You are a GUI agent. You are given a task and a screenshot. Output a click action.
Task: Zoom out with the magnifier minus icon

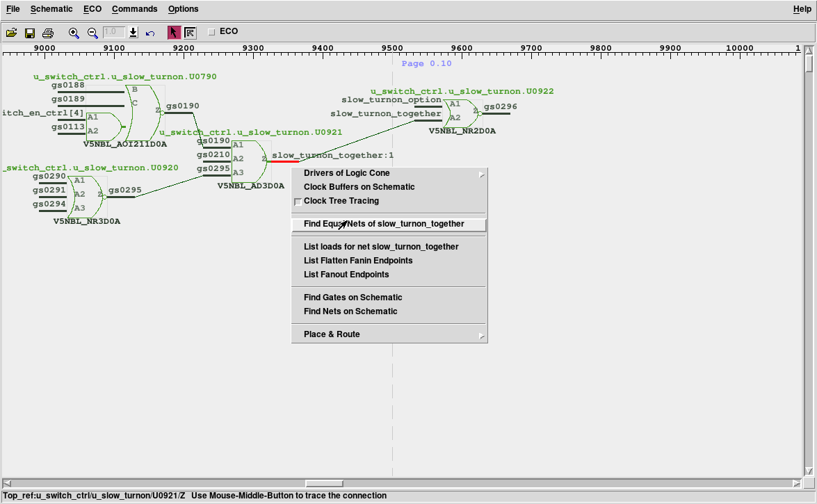[92, 33]
